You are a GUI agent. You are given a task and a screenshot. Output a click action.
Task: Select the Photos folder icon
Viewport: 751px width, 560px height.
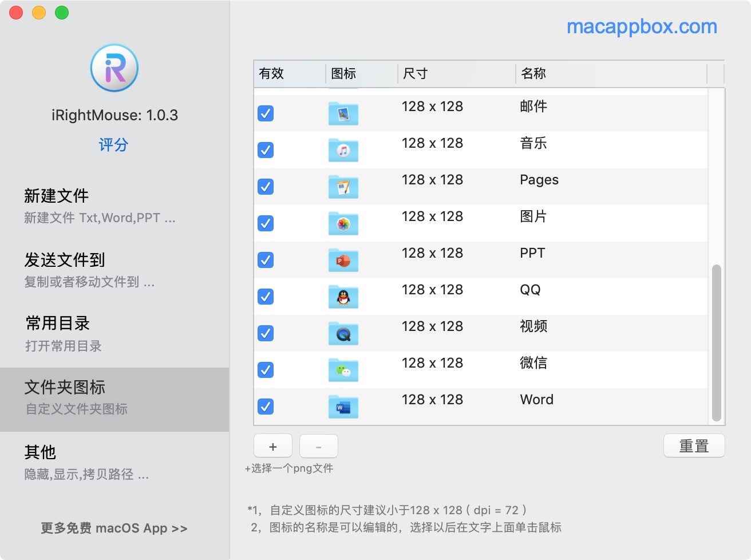point(343,223)
